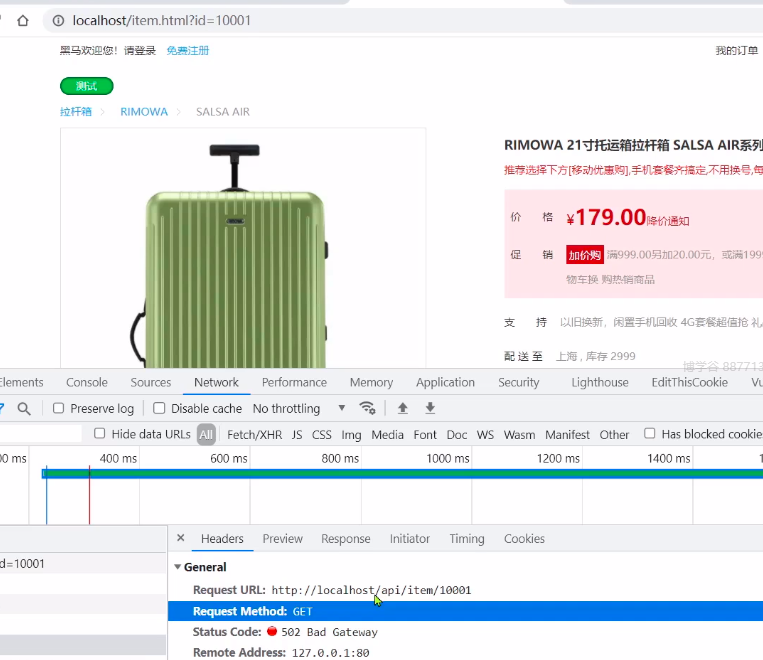Open the Cookies details tab
Viewport: 763px width, 660px height.
524,539
